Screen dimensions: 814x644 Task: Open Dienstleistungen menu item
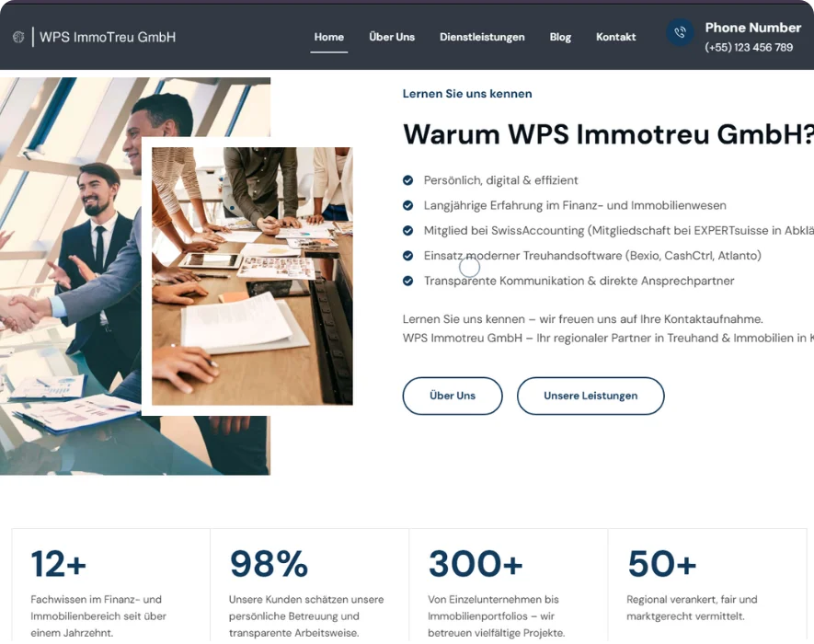[482, 37]
